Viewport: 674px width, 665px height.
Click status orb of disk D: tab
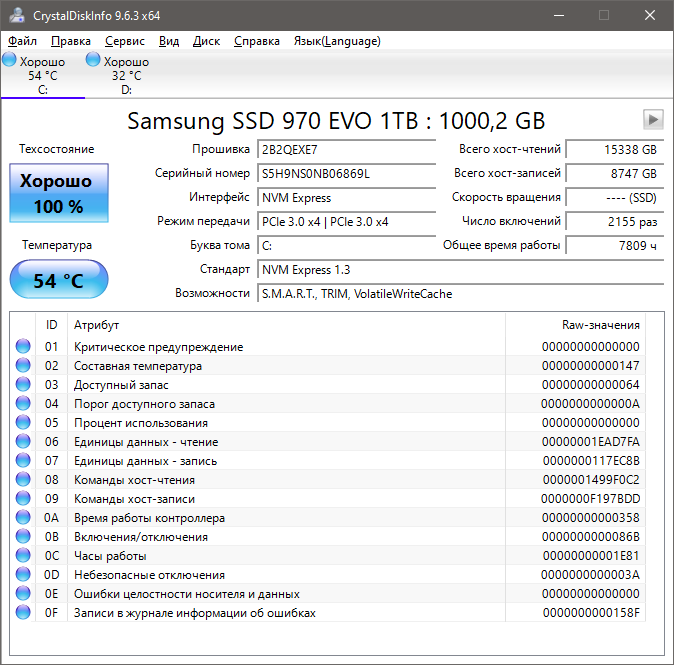click(x=93, y=59)
